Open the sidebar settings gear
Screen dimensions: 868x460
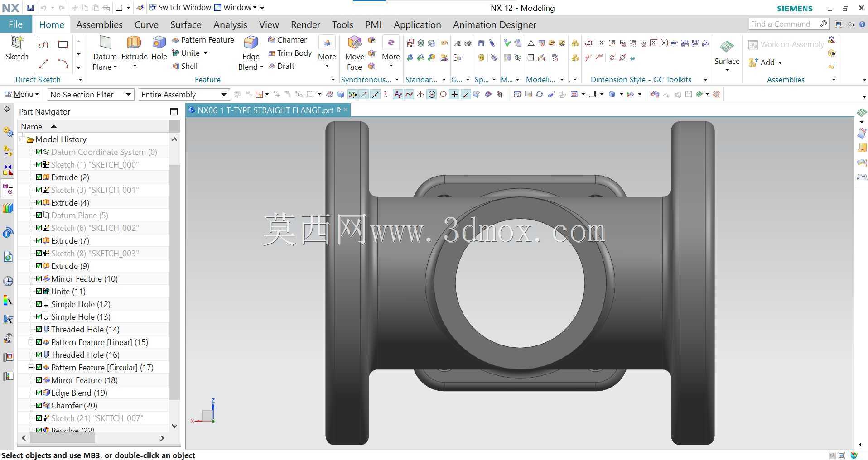[x=6, y=109]
